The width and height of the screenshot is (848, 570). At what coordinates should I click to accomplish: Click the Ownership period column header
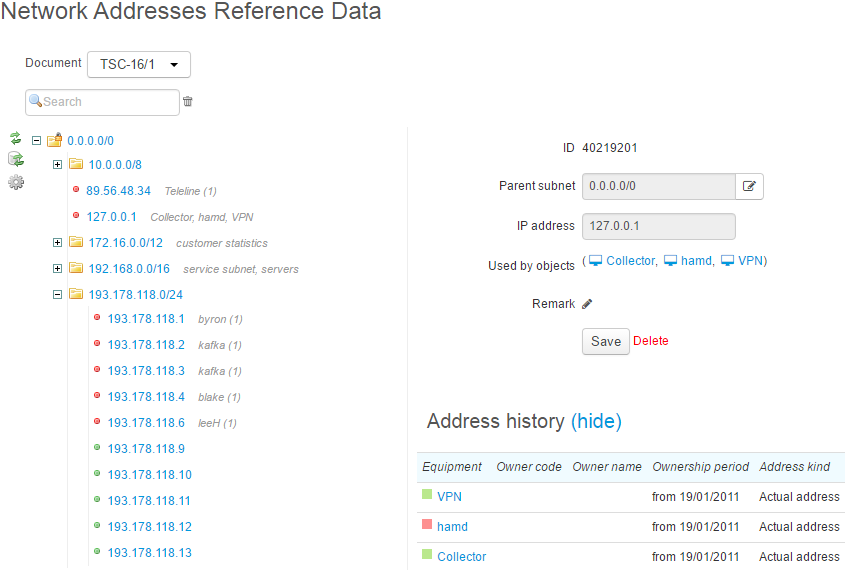700,467
